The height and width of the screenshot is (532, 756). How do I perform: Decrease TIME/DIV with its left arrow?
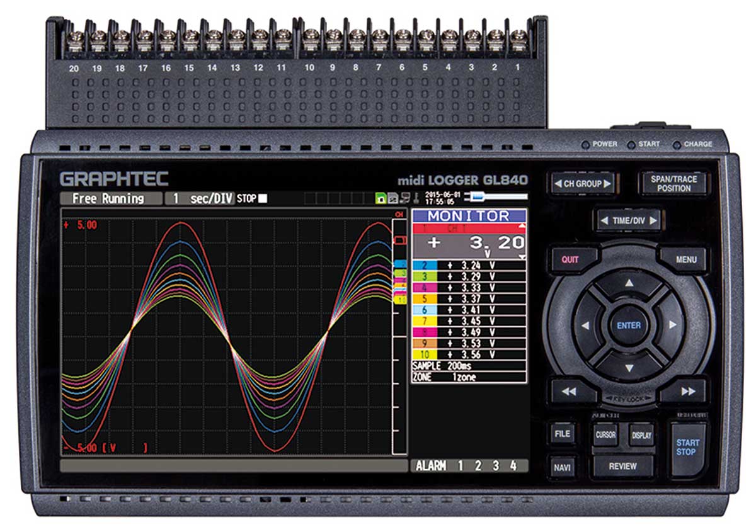(x=604, y=220)
